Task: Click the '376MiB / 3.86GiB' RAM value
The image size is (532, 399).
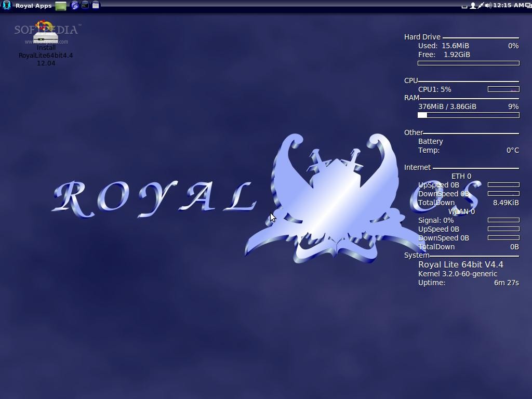Action: [x=447, y=107]
